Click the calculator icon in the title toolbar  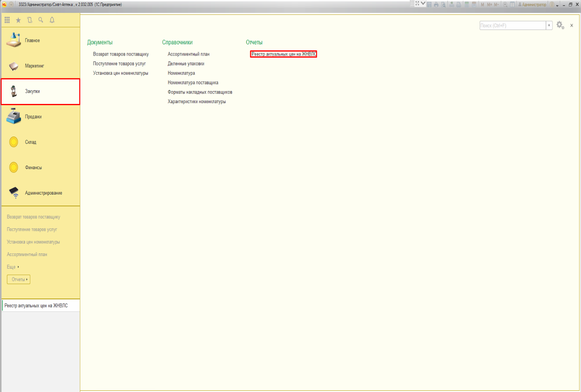[467, 5]
